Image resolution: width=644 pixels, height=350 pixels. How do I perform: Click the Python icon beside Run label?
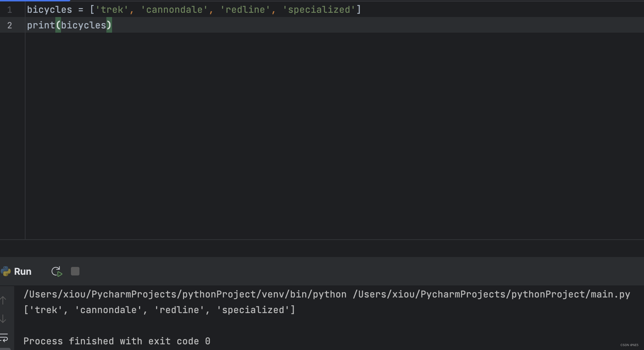[x=6, y=272]
